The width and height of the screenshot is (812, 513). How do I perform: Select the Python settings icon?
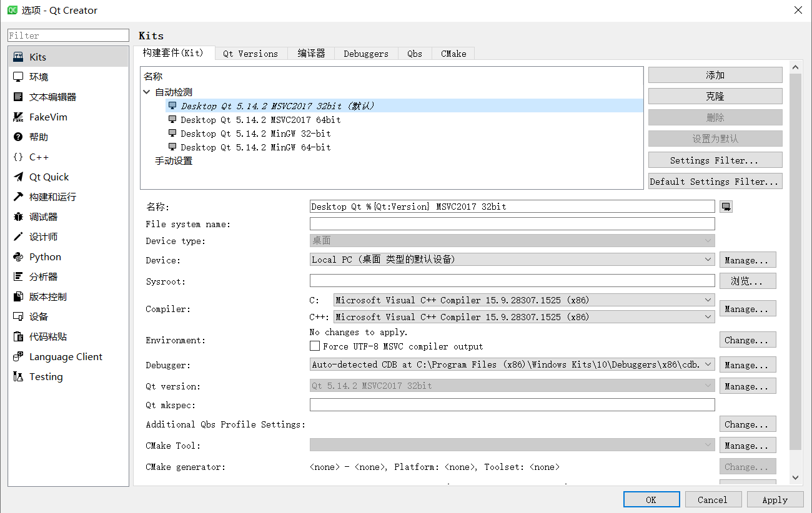coord(21,256)
